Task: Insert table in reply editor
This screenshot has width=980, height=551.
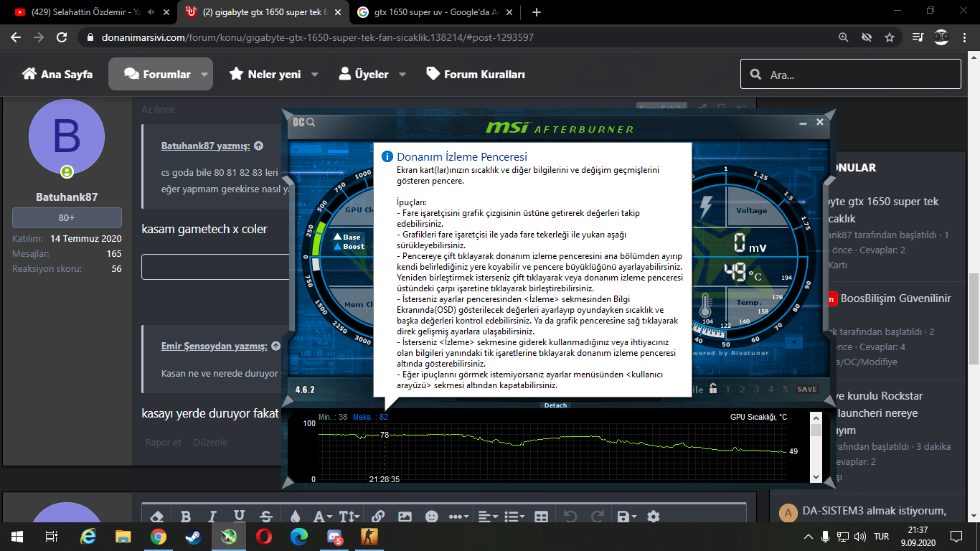Action: [542, 517]
